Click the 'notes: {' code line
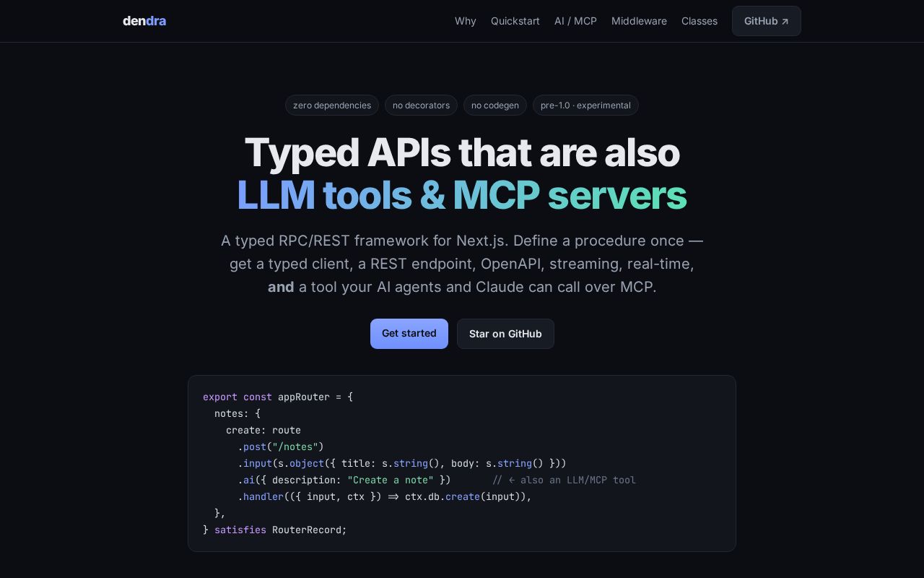 [x=237, y=414]
